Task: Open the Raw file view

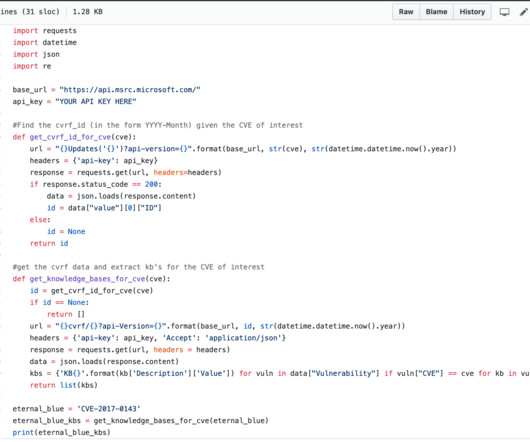Action: [x=406, y=12]
